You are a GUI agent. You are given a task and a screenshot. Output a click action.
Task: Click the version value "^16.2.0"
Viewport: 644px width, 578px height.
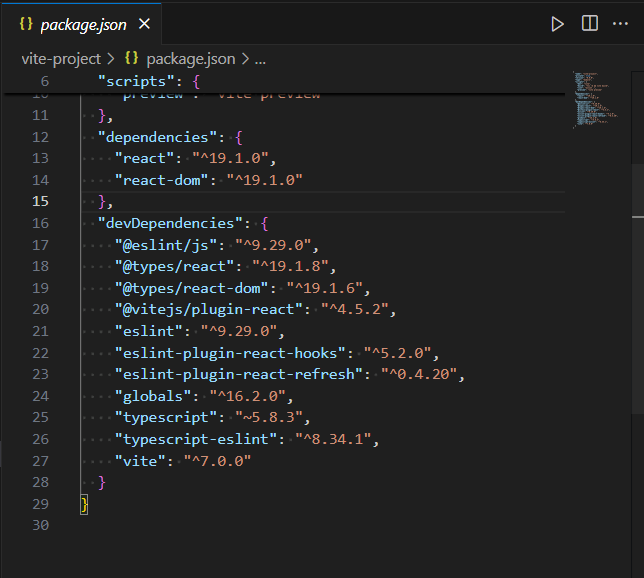[x=247, y=396]
